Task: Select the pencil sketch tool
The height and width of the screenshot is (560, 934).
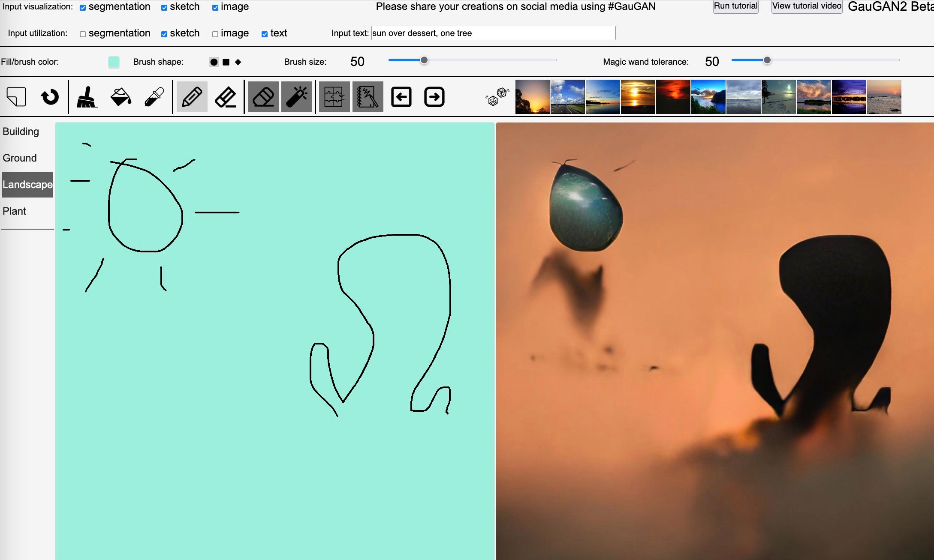Action: pyautogui.click(x=192, y=97)
